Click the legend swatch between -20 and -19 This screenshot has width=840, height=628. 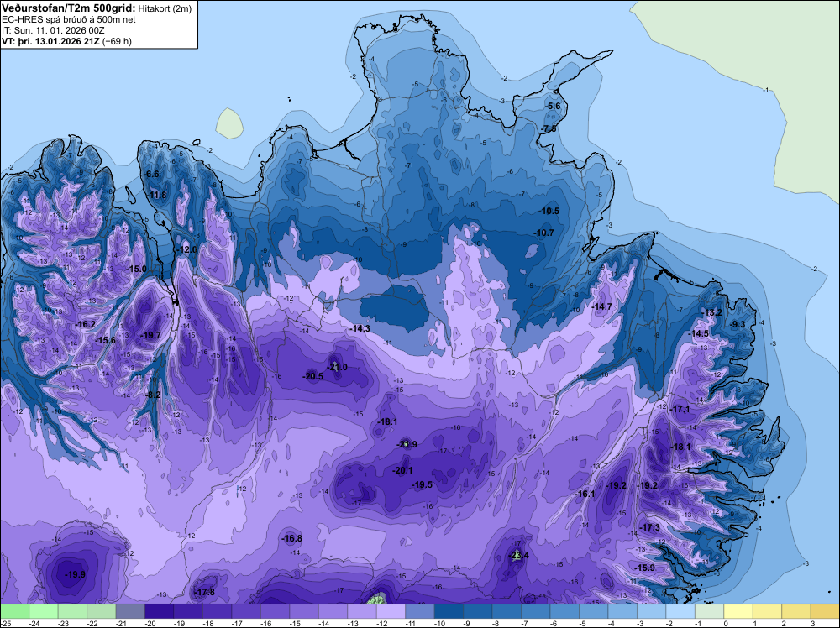click(159, 611)
